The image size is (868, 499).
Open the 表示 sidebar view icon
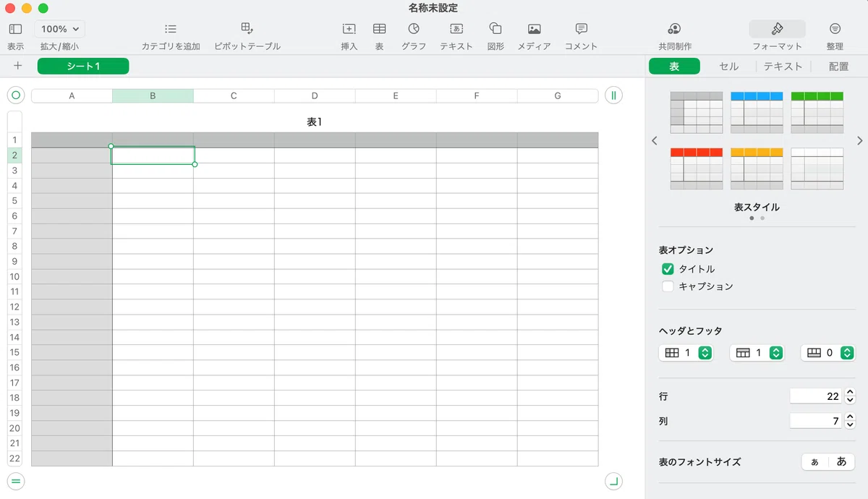point(16,29)
